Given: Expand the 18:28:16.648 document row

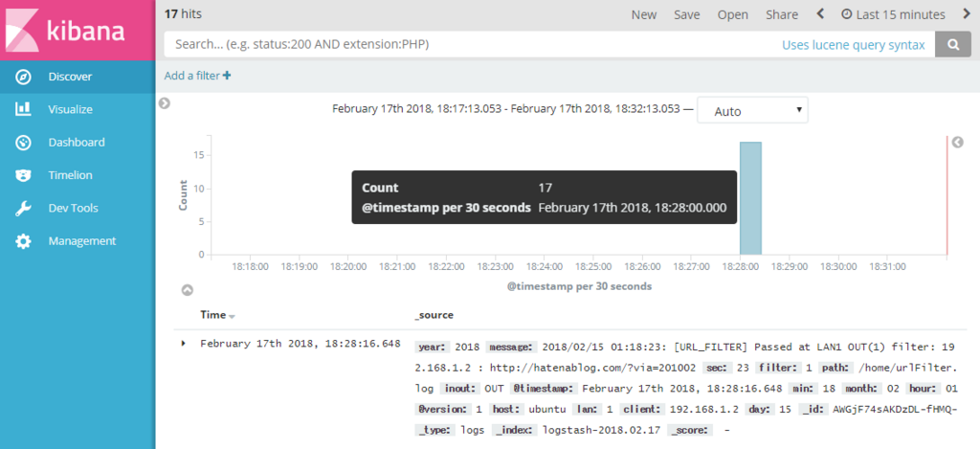Looking at the screenshot, I should pos(183,344).
